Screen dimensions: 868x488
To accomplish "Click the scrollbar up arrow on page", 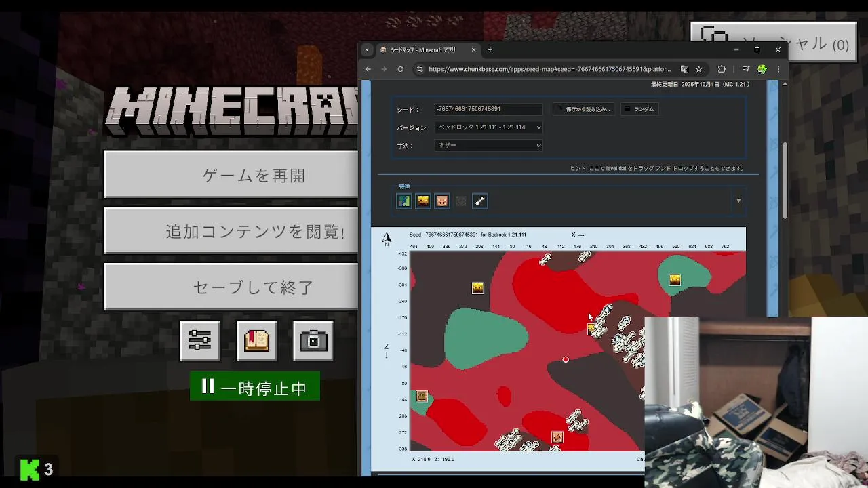I will tap(785, 84).
